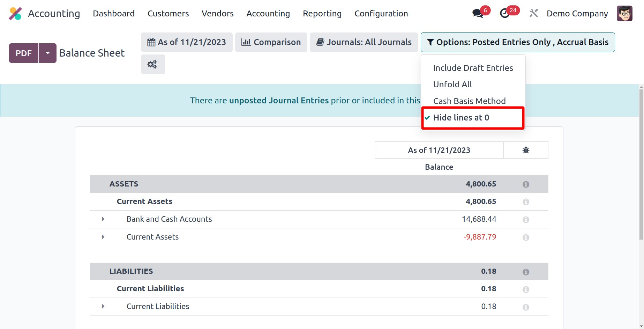644x329 pixels.
Task: Expand the Current Liabilities line arrow
Action: tap(103, 306)
